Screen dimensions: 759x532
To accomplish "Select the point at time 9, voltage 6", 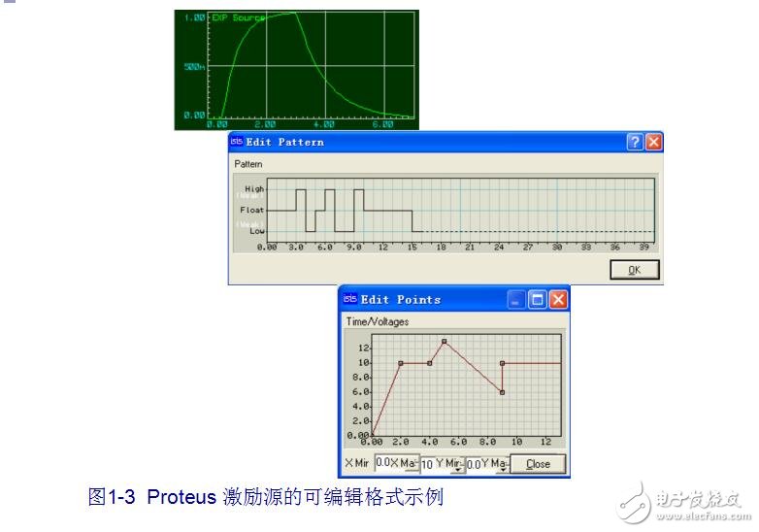I will coord(502,392).
